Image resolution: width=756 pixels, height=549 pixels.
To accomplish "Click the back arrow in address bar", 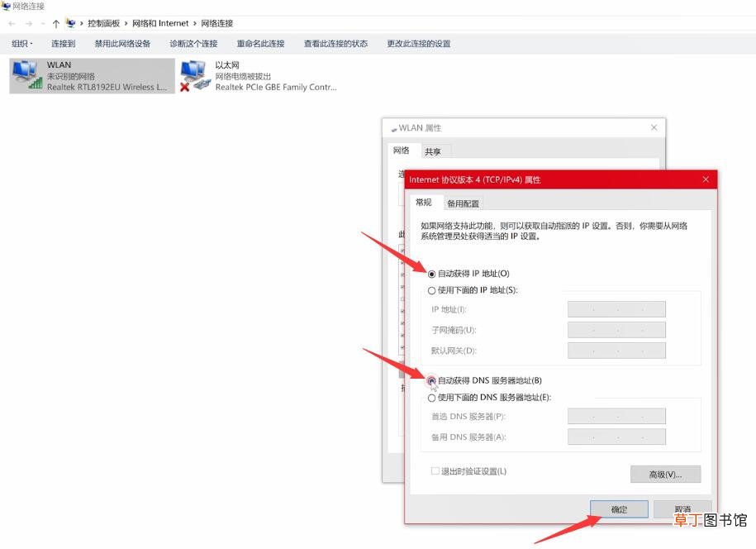I will point(12,24).
